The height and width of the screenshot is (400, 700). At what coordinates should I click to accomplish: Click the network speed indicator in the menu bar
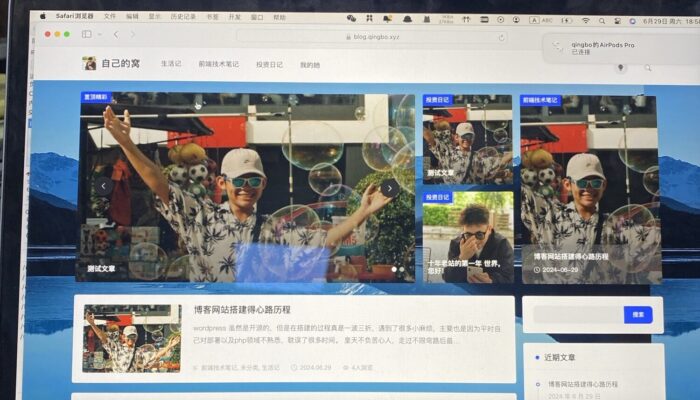(446, 19)
